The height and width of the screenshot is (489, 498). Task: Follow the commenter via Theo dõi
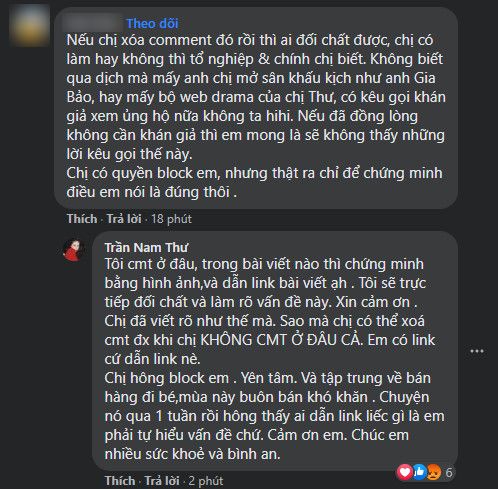click(x=152, y=23)
